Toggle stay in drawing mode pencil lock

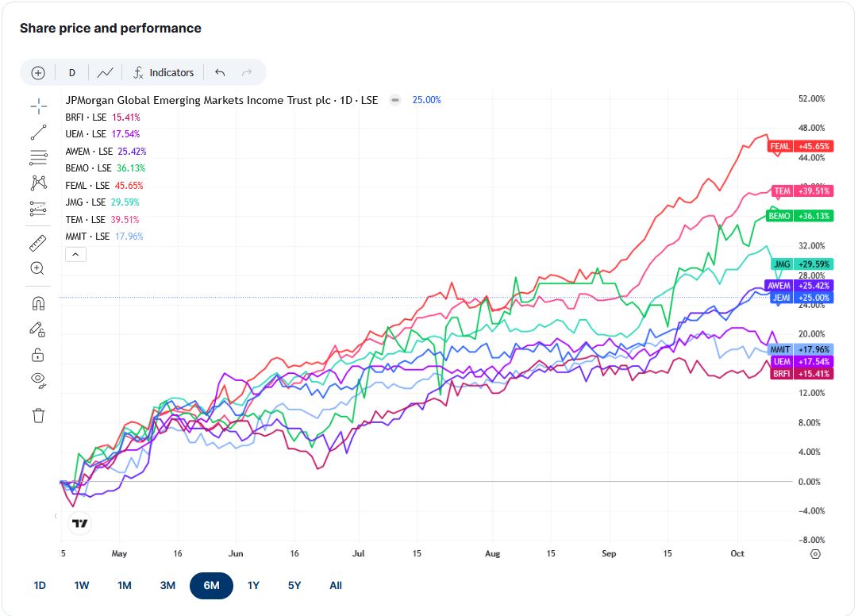[38, 329]
